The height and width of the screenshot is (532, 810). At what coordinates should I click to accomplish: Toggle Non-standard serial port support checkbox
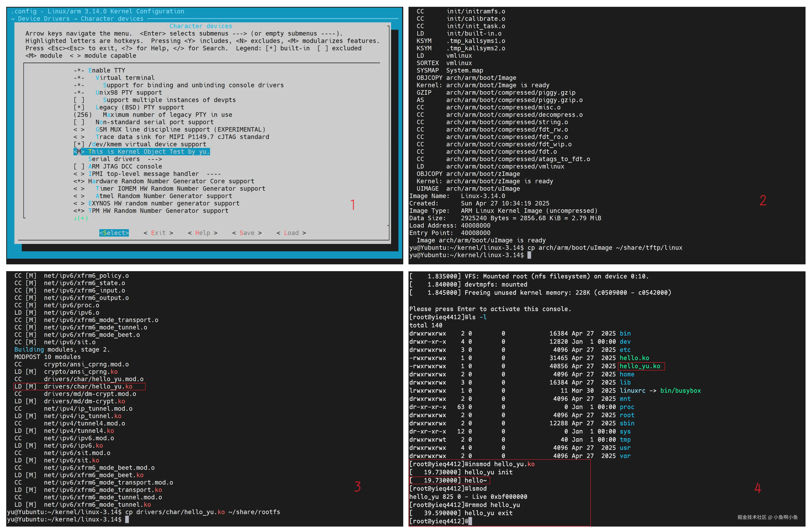(79, 122)
